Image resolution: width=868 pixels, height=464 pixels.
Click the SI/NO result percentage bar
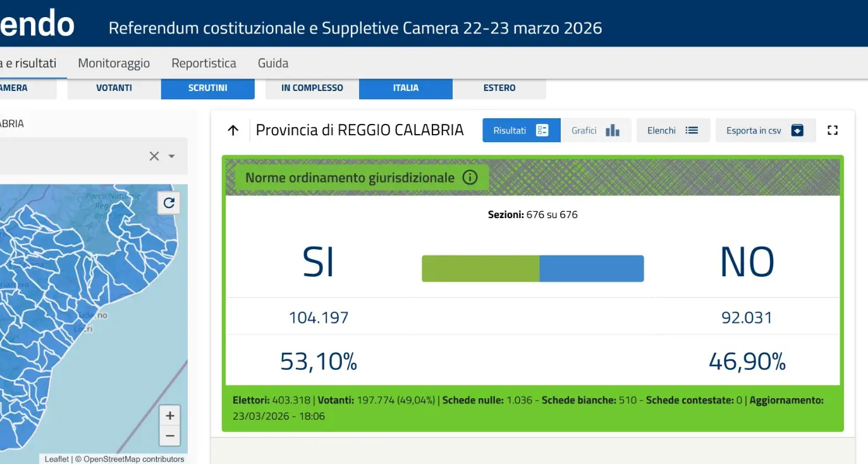click(x=532, y=268)
